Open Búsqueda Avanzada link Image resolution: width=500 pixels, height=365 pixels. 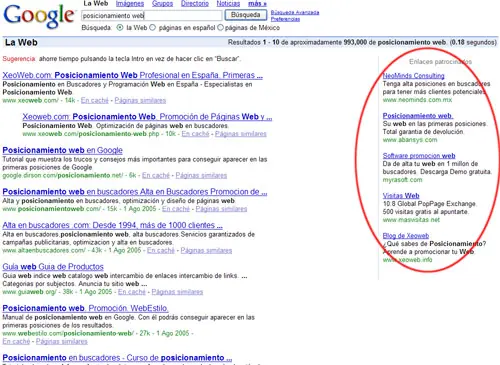pyautogui.click(x=295, y=12)
